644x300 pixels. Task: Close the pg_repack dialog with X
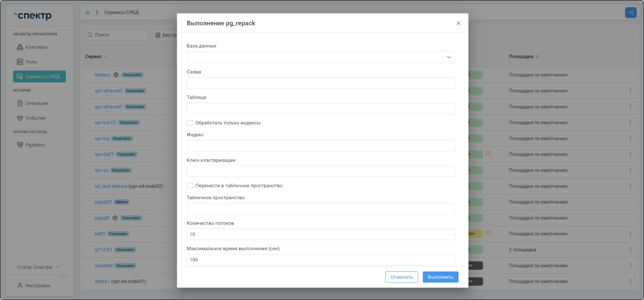pyautogui.click(x=458, y=23)
